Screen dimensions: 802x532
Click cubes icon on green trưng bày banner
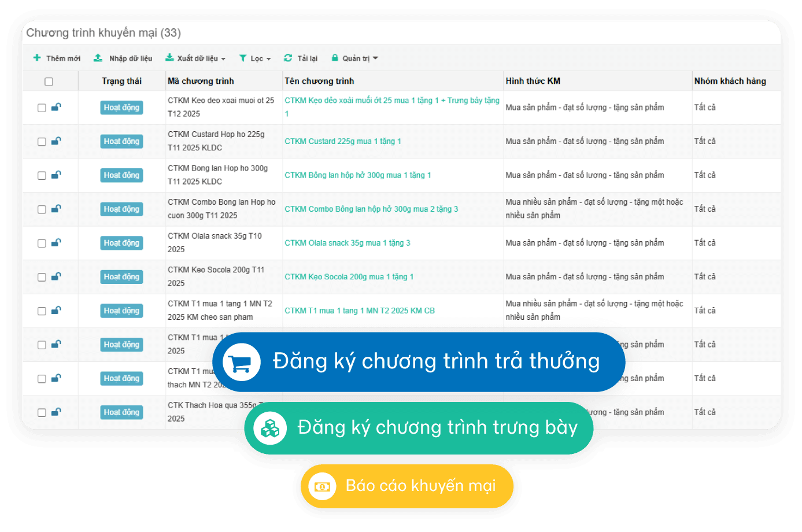(270, 428)
